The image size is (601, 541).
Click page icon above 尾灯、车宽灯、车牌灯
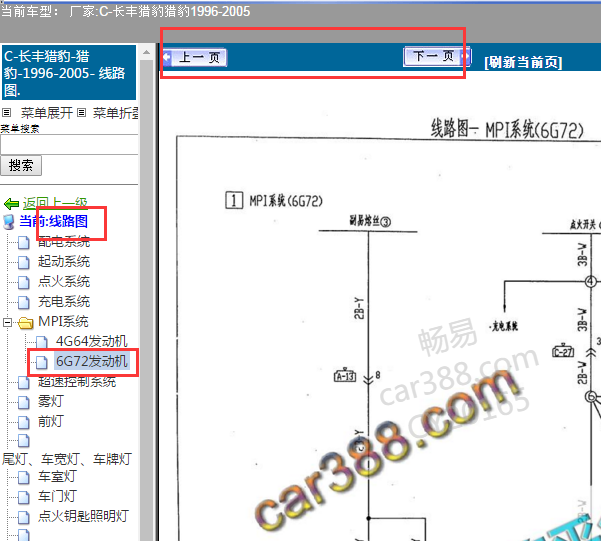point(24,441)
